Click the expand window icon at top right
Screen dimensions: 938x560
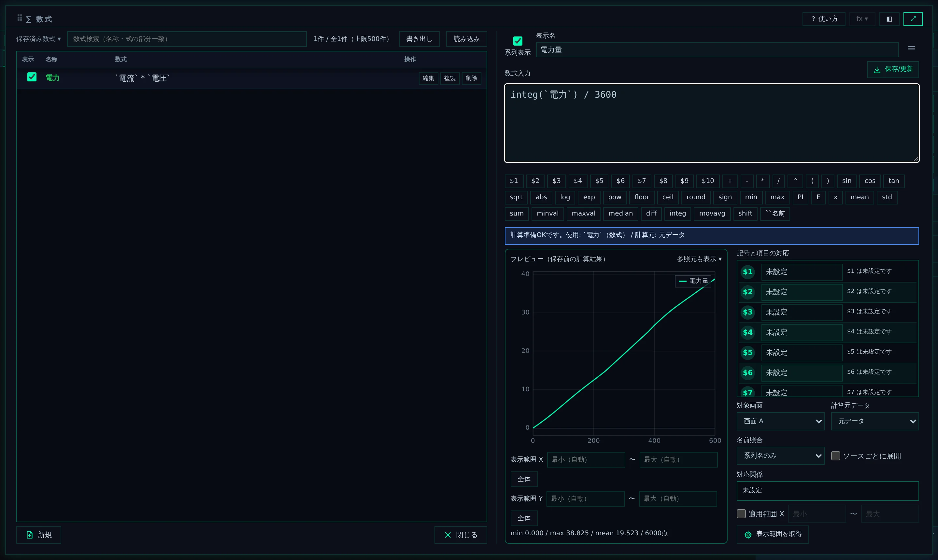[913, 19]
